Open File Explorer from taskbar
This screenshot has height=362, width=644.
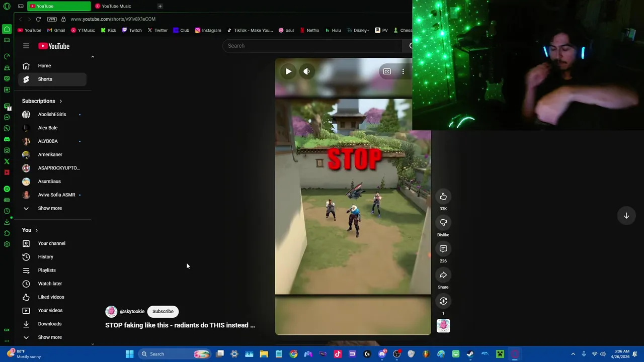[264, 354]
